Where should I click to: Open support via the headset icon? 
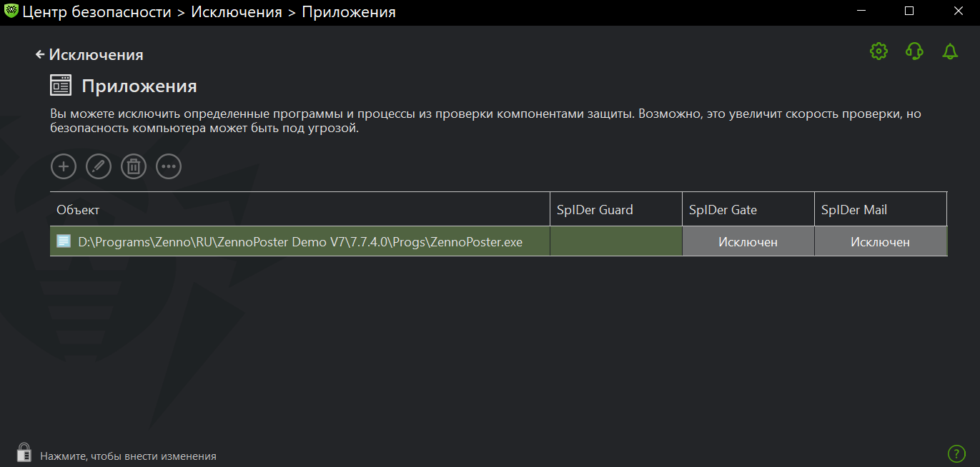tap(914, 51)
